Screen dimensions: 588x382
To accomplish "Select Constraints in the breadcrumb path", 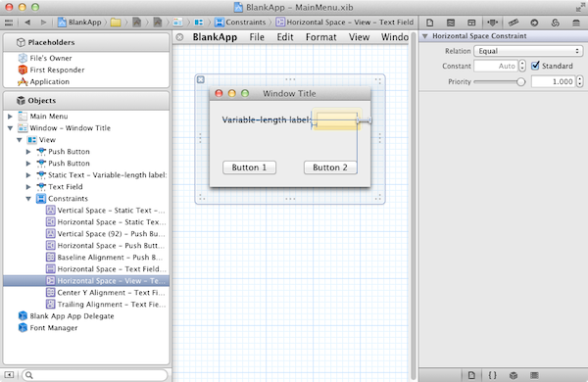I will coord(240,23).
